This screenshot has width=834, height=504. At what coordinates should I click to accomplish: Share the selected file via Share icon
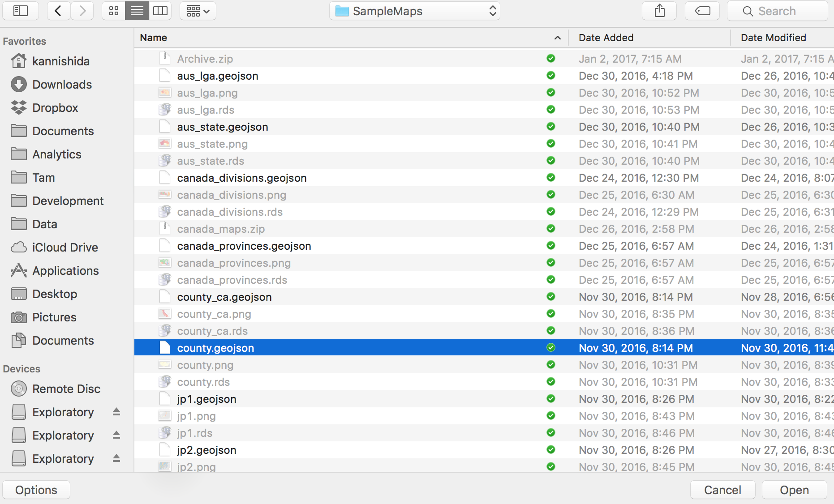(x=658, y=11)
